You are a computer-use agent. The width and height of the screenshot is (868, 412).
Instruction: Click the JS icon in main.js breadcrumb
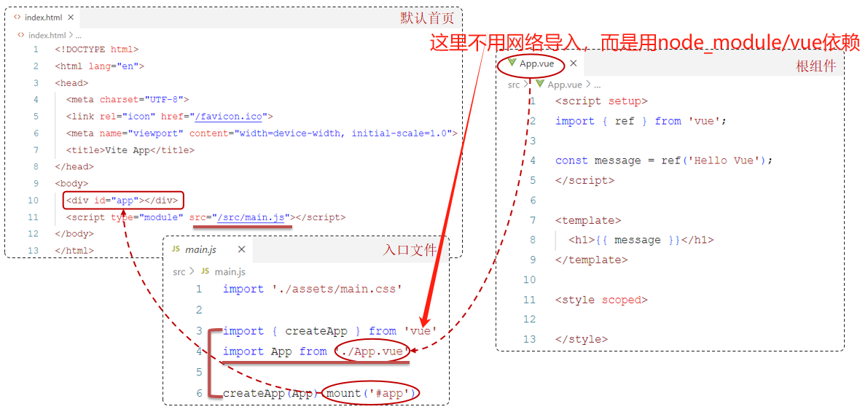click(206, 271)
